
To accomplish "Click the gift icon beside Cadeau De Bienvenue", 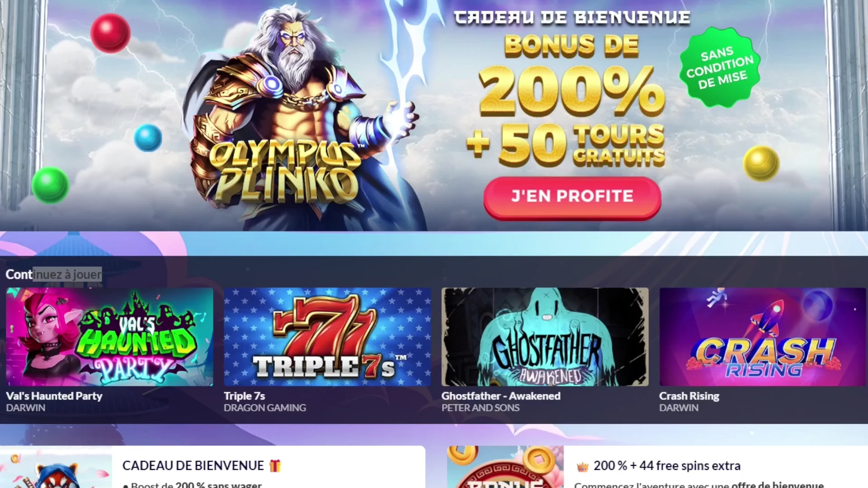I will pyautogui.click(x=275, y=465).
